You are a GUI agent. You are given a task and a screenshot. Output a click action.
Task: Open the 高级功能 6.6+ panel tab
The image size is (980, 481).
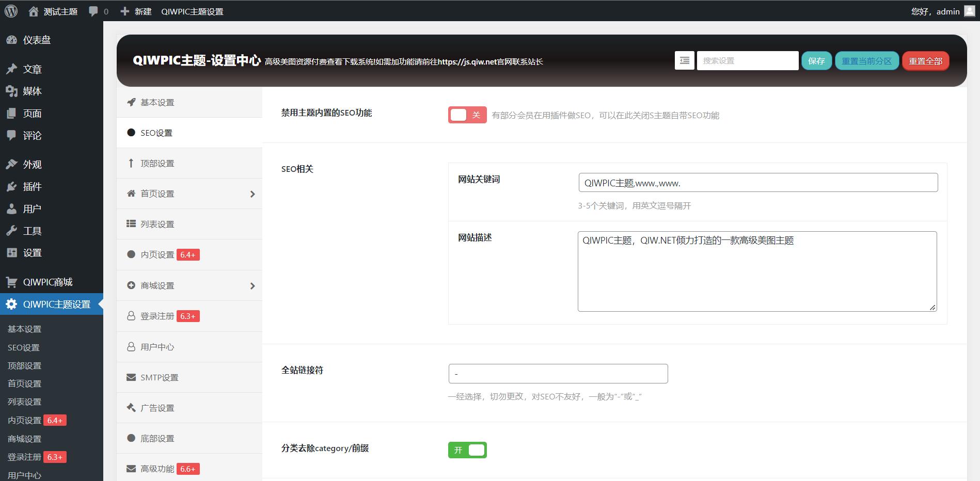(x=189, y=469)
